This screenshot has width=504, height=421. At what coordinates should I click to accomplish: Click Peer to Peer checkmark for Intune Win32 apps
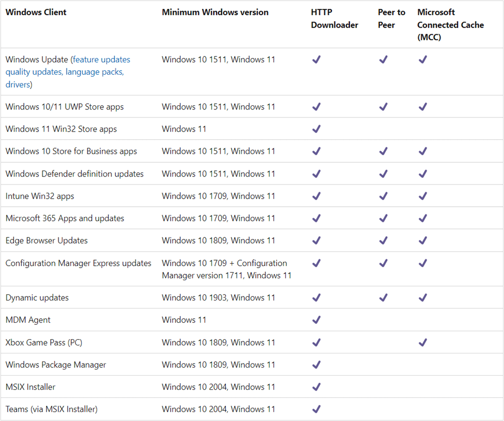tap(384, 196)
